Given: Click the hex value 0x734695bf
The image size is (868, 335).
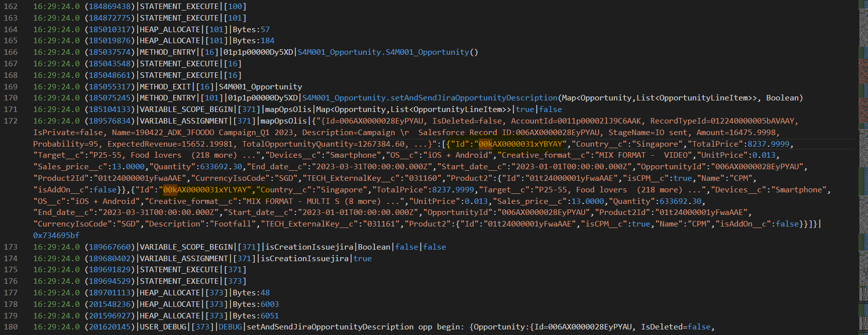Looking at the screenshot, I should coord(56,236).
